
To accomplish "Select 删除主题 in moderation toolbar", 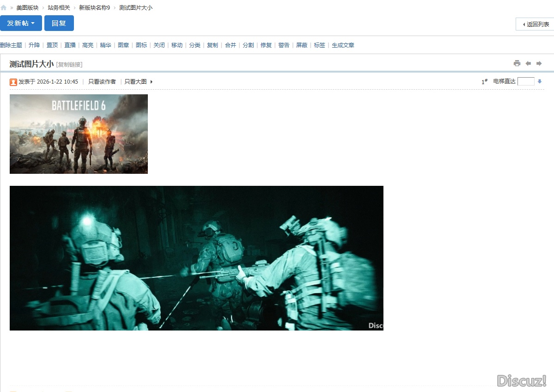I will click(x=11, y=45).
